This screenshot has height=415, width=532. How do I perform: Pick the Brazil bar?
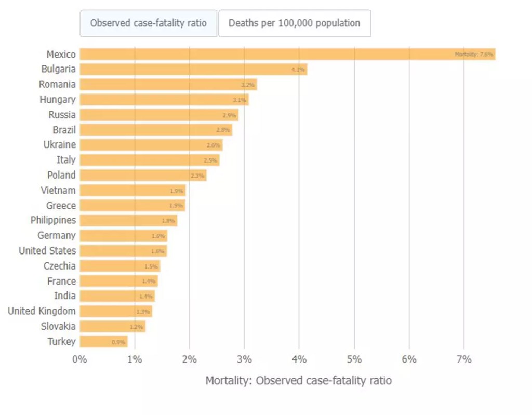tap(155, 130)
